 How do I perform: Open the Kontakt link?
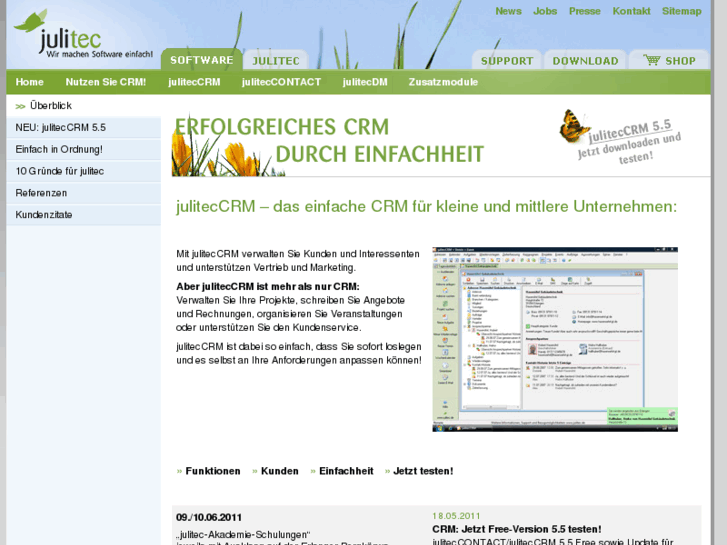tap(631, 11)
